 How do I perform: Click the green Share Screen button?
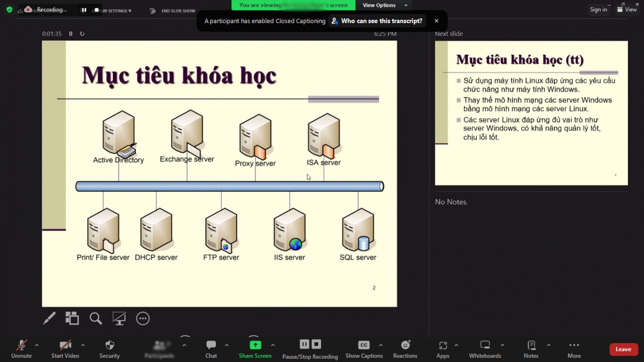pos(255,349)
